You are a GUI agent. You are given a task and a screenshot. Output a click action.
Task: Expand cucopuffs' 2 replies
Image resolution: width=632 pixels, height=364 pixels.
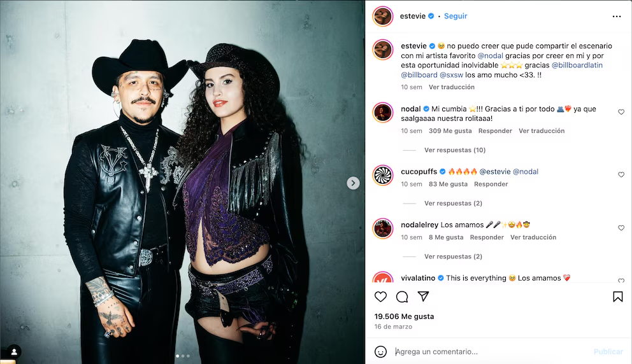click(x=453, y=204)
